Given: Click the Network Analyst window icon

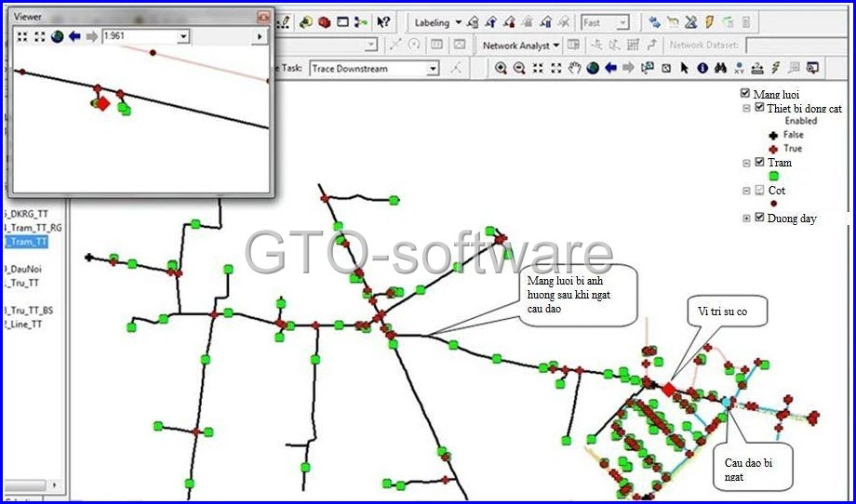Looking at the screenshot, I should 572,46.
